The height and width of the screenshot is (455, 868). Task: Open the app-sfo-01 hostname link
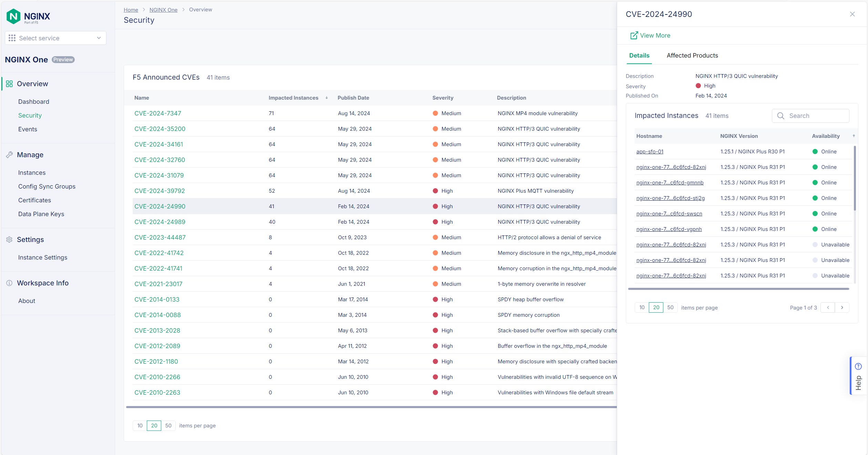tap(650, 152)
